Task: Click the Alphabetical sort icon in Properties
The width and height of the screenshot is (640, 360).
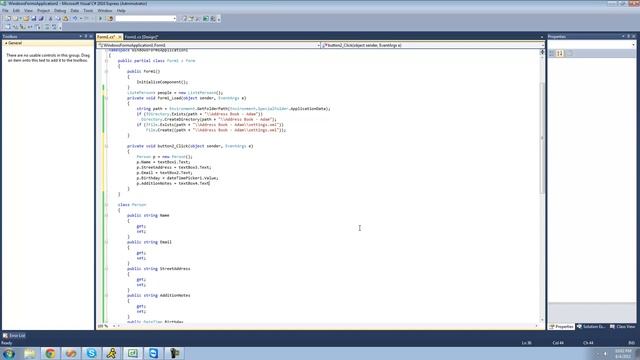Action: click(x=560, y=53)
